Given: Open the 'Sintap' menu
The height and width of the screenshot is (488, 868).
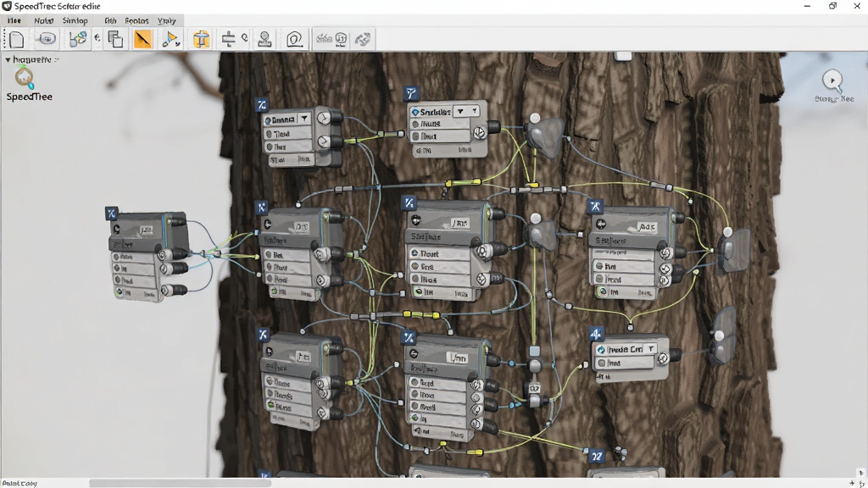Looking at the screenshot, I should [x=75, y=20].
